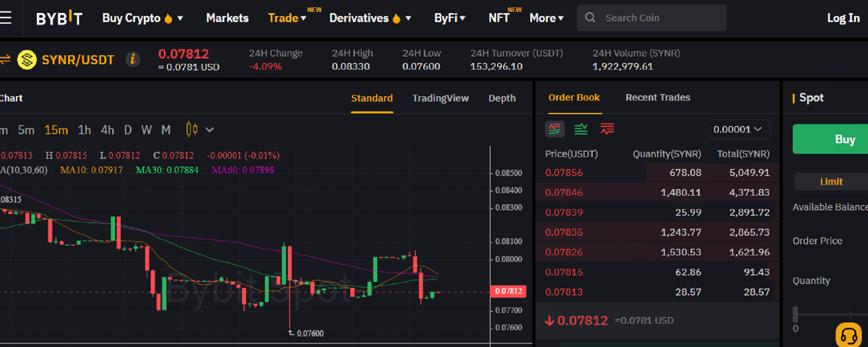The width and height of the screenshot is (868, 347).
Task: Click the quantity slider handle
Action: [796, 314]
